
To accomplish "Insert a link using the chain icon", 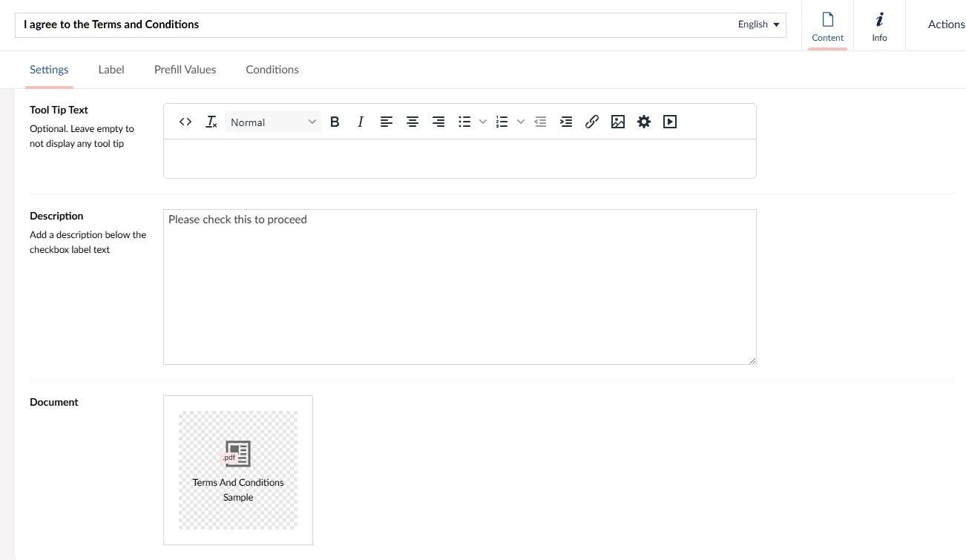I will (x=592, y=122).
